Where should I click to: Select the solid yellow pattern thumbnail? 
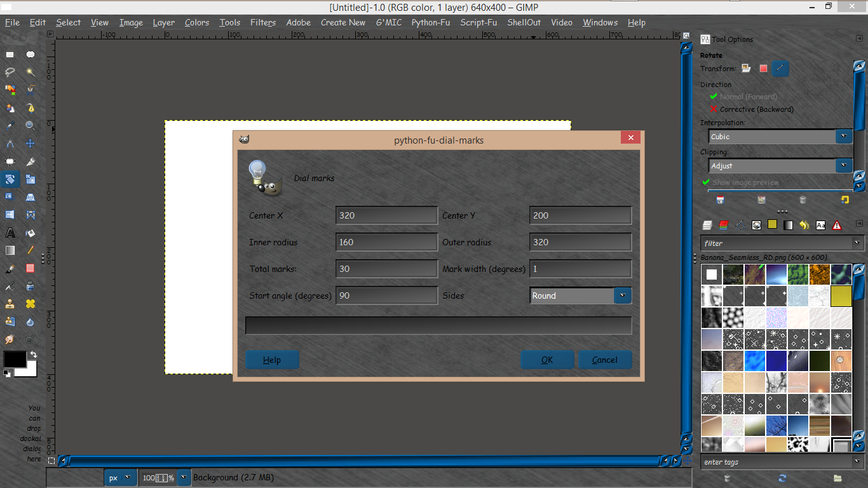click(x=841, y=295)
